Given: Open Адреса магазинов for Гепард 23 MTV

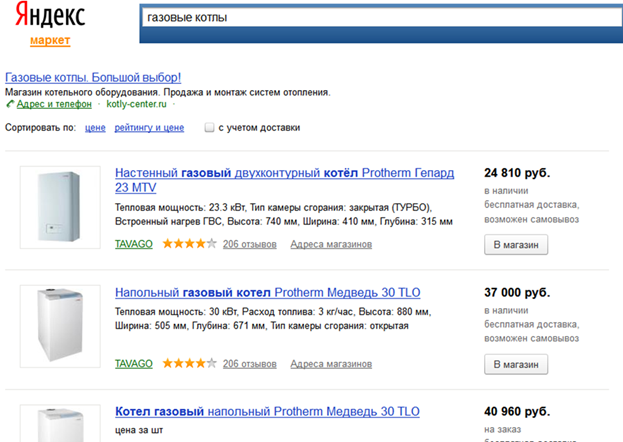Looking at the screenshot, I should [331, 244].
